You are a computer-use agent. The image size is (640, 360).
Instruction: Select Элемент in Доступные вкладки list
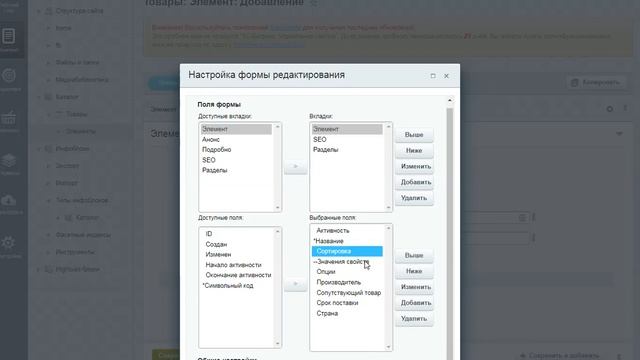tap(236, 129)
